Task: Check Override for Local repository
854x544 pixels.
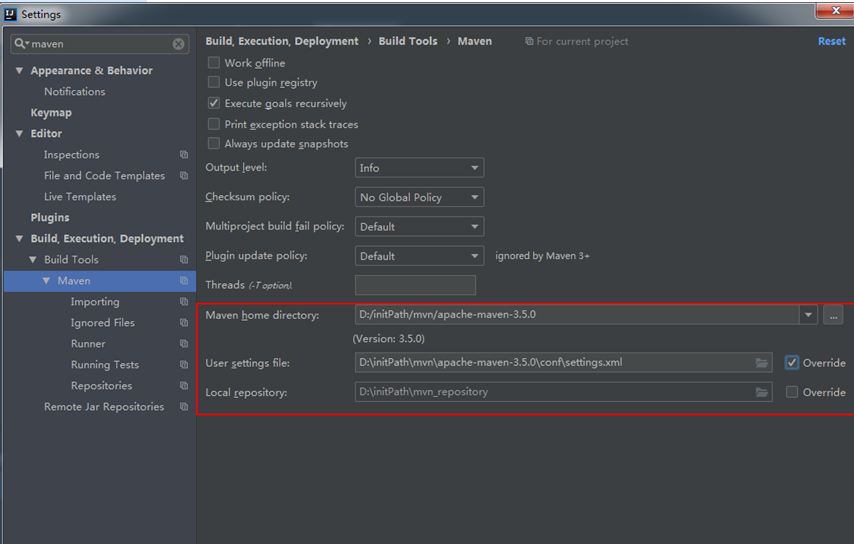Action: coord(792,392)
